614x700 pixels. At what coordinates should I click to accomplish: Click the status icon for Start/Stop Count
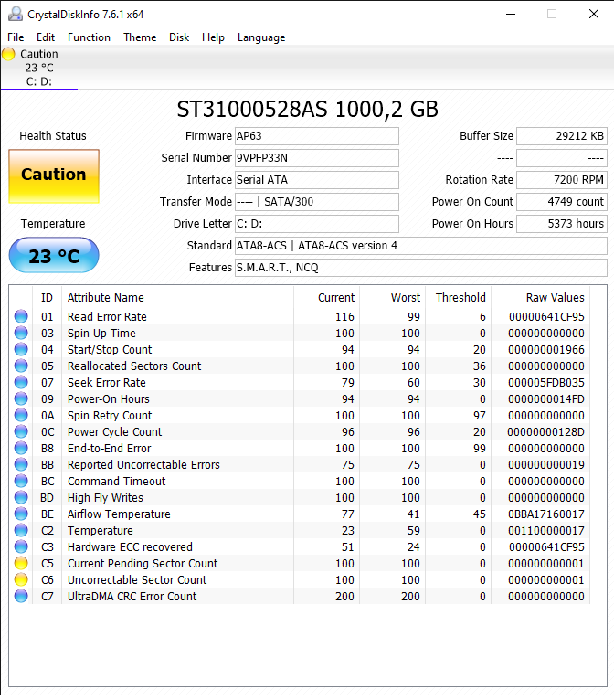tap(21, 350)
